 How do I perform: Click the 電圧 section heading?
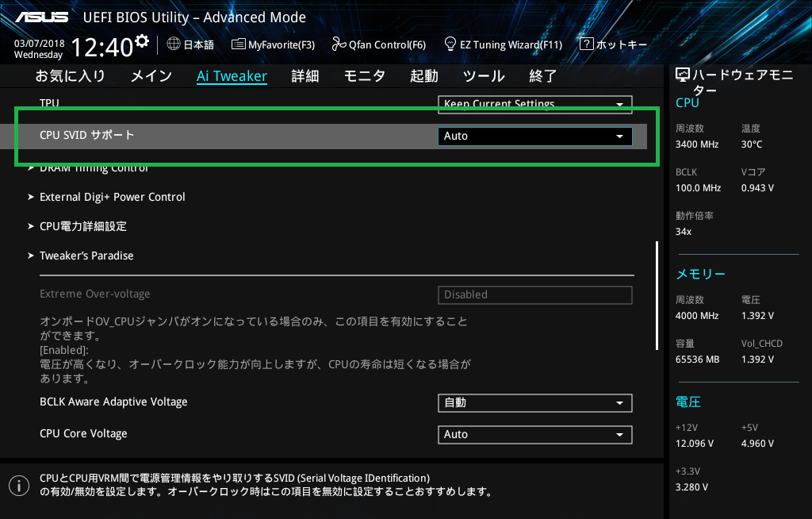(x=688, y=402)
